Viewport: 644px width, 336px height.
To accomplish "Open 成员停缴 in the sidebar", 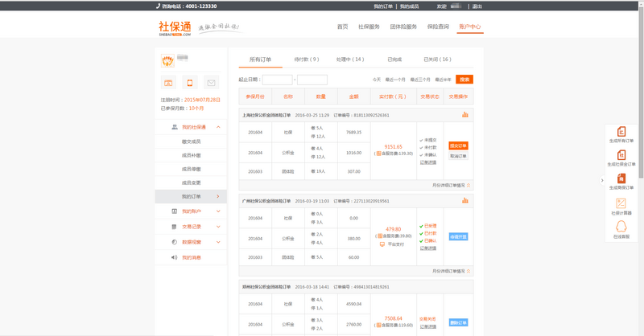I will point(191,169).
